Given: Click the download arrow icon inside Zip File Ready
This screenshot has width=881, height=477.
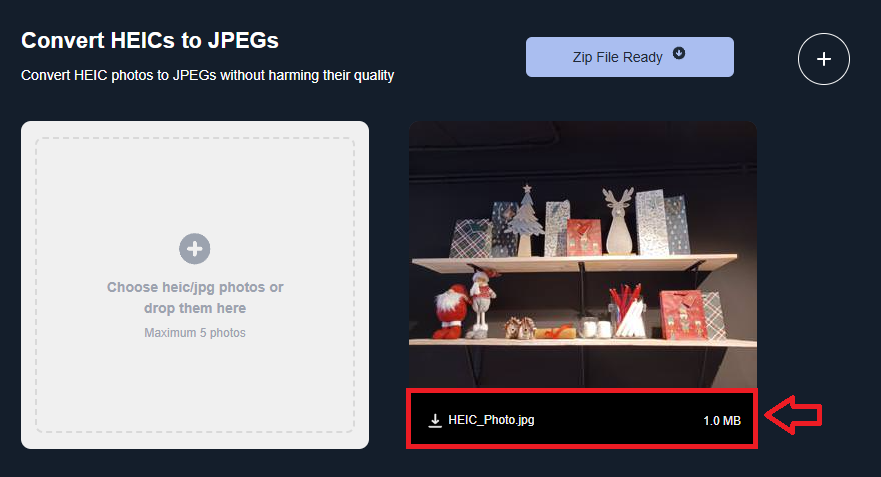Looking at the screenshot, I should pyautogui.click(x=679, y=53).
